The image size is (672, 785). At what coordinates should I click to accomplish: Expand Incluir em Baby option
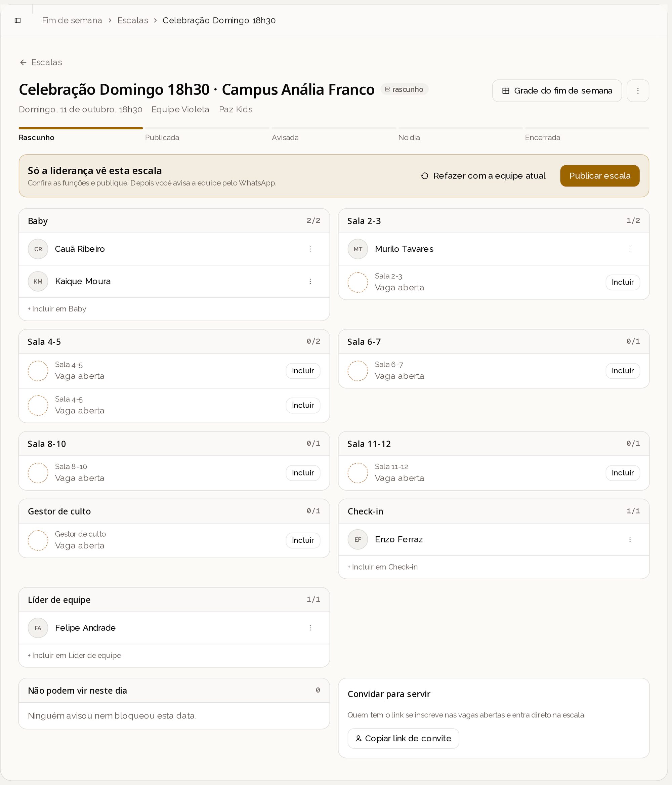tap(57, 309)
